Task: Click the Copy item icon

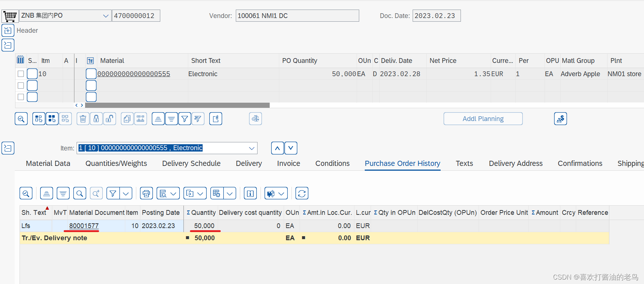Action: [127, 119]
